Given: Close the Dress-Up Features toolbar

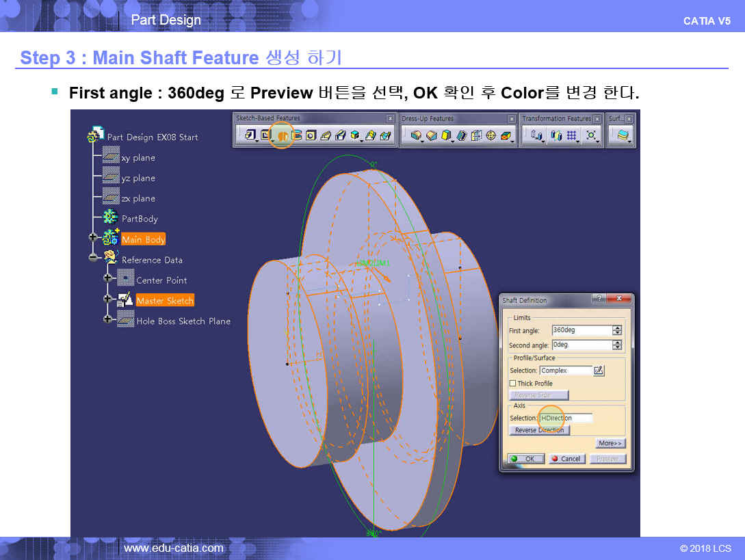Looking at the screenshot, I should [x=512, y=118].
